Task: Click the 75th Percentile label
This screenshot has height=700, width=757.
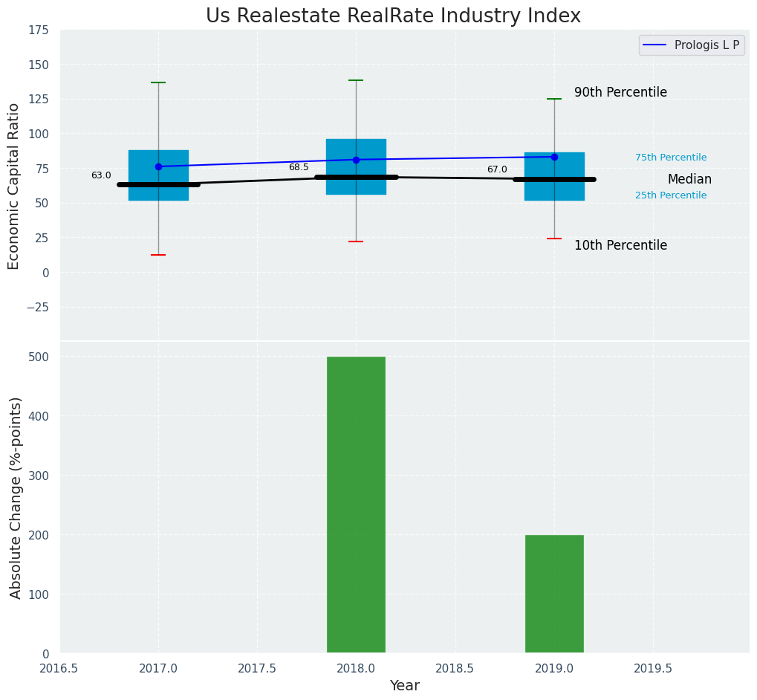Action: (671, 158)
